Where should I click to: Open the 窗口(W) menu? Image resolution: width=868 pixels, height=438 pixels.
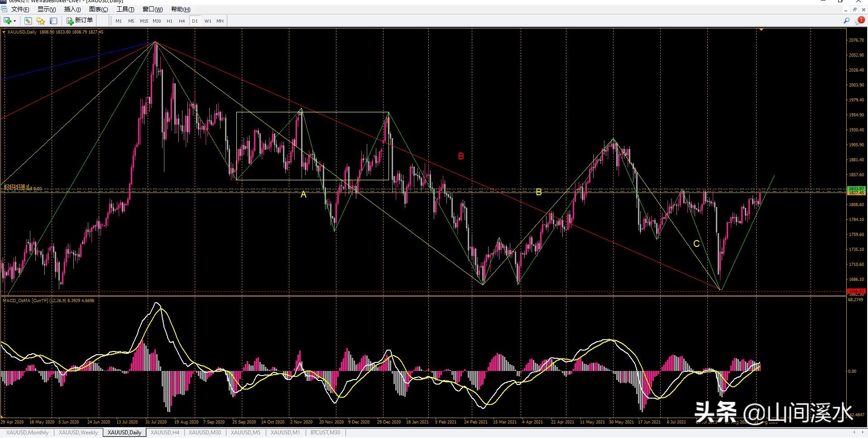click(x=153, y=9)
